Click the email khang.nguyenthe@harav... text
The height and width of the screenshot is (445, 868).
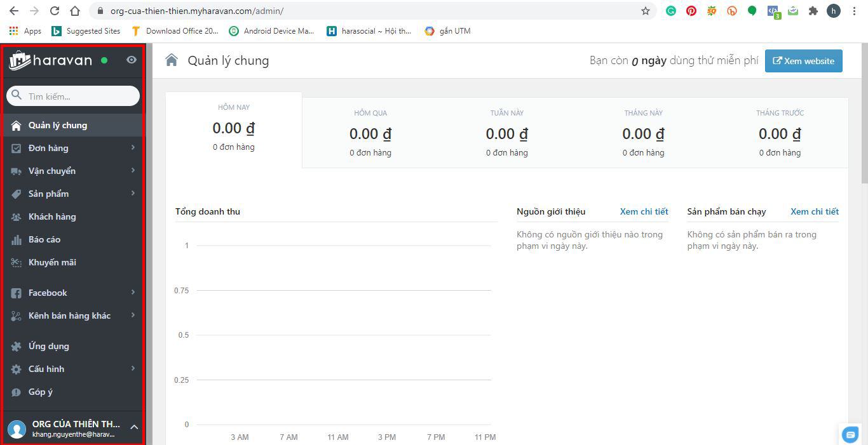[74, 435]
